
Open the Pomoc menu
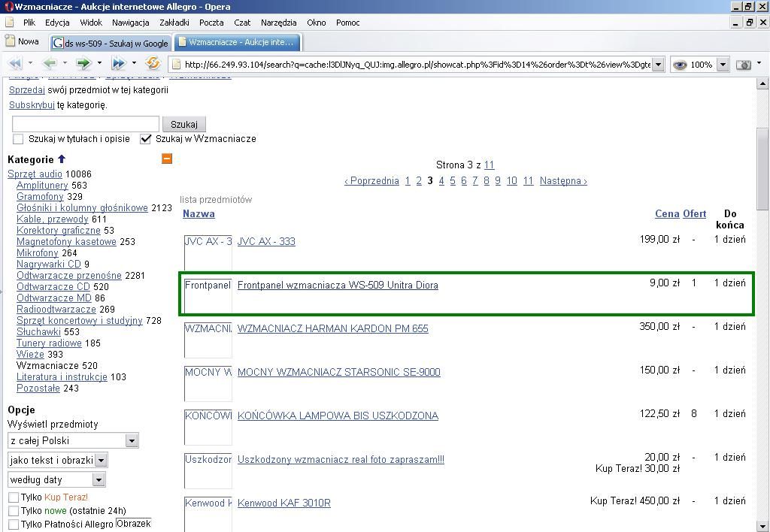coord(347,23)
